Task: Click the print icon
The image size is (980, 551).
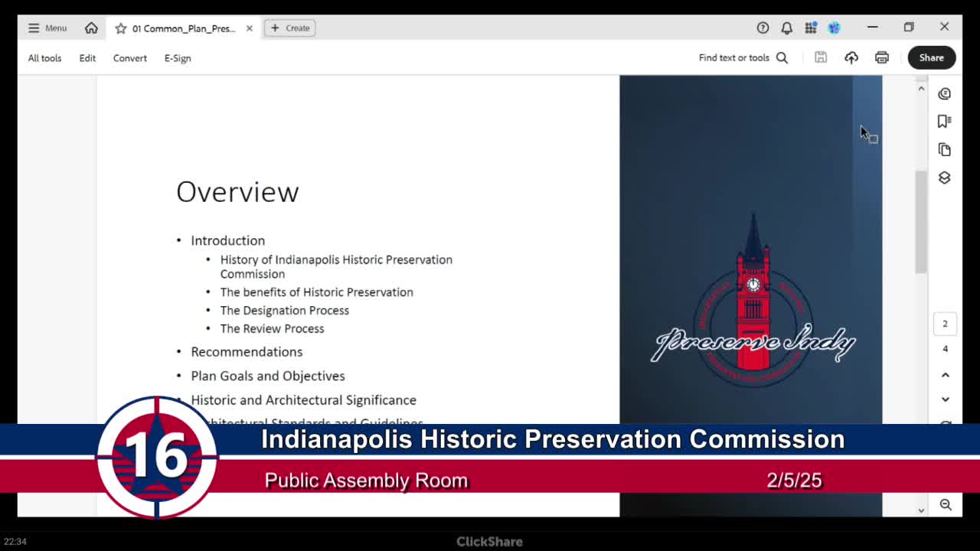Action: (882, 57)
